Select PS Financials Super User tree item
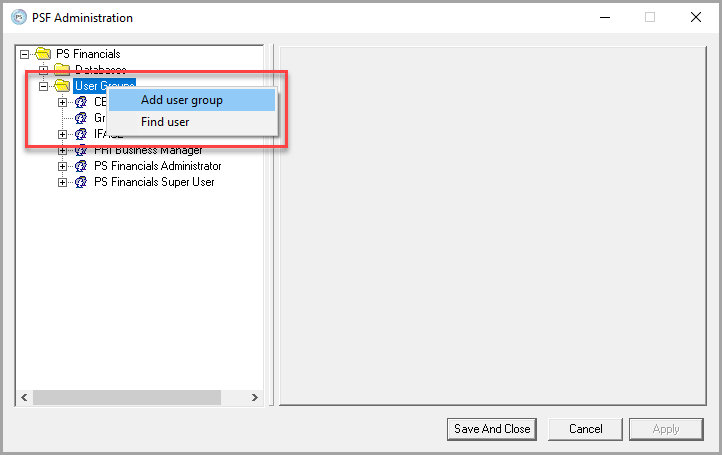The image size is (722, 455). 154,182
